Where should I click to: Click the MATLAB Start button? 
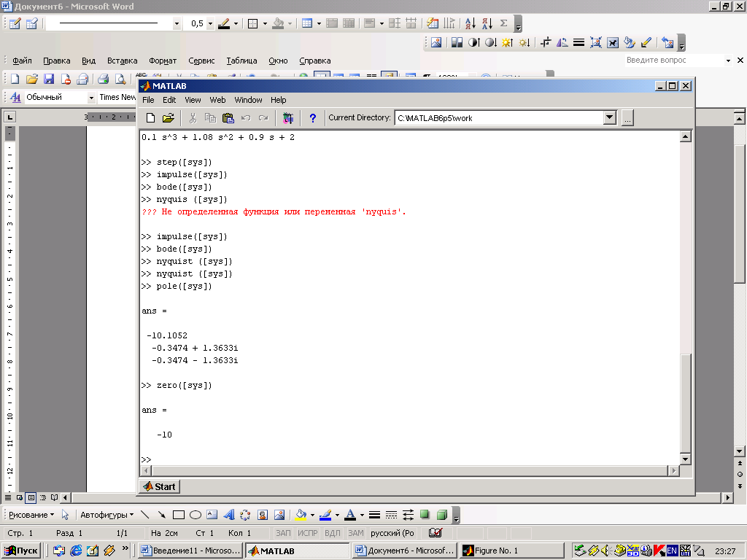click(159, 486)
